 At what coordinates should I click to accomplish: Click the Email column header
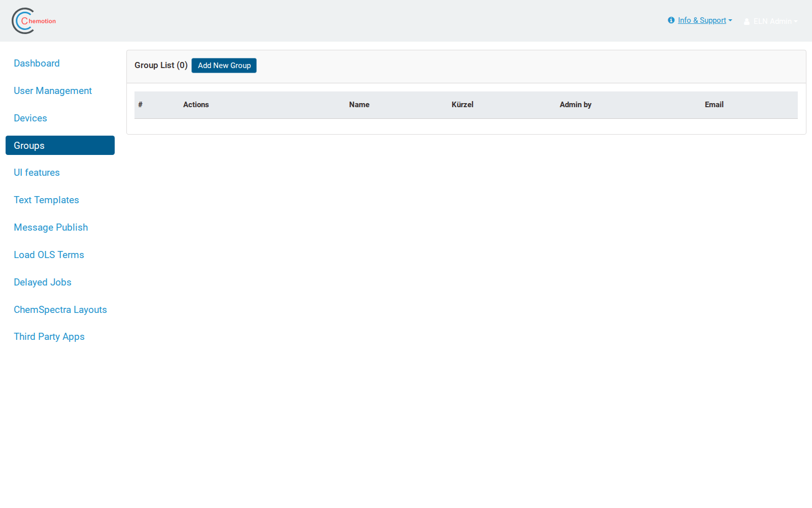click(714, 105)
